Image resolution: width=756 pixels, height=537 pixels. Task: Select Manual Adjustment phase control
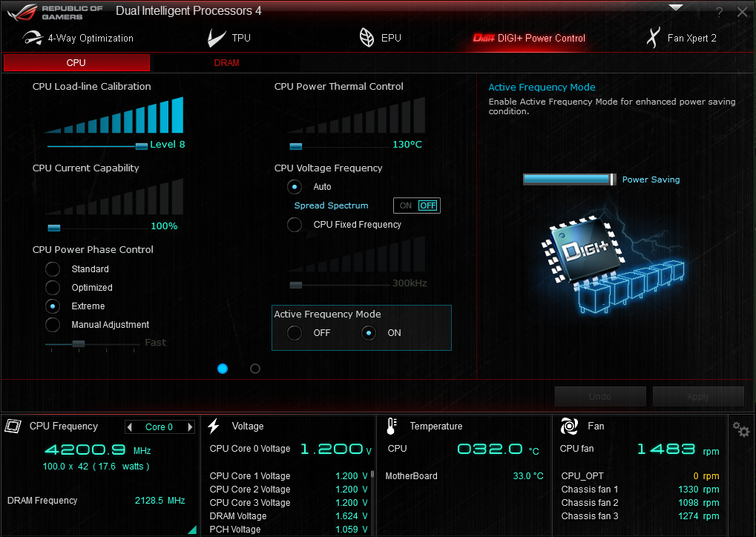(x=53, y=325)
